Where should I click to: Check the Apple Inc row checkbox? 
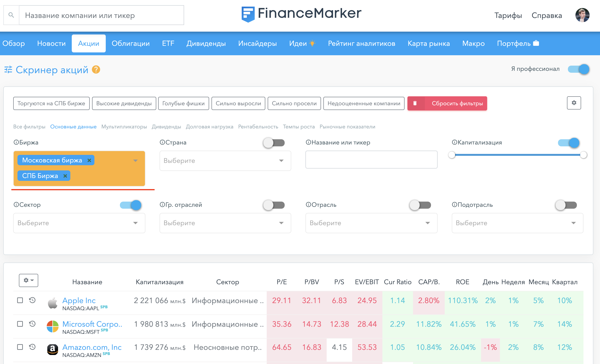(x=20, y=300)
